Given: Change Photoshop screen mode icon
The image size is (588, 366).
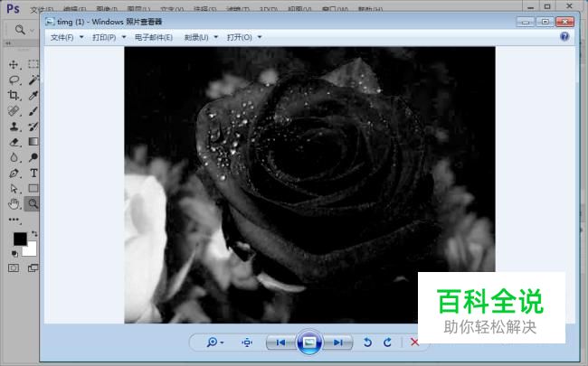Looking at the screenshot, I should click(33, 267).
